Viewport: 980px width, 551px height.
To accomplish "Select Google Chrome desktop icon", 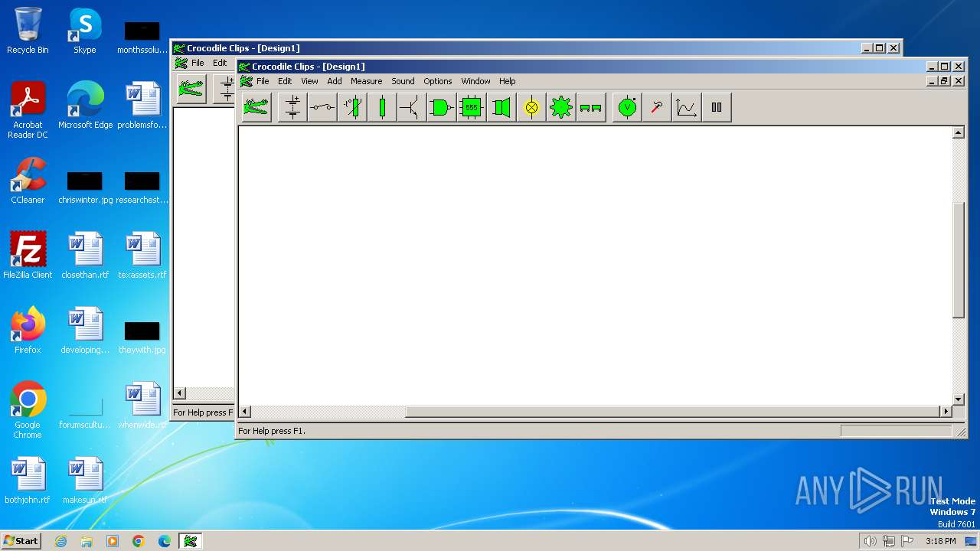I will (28, 411).
